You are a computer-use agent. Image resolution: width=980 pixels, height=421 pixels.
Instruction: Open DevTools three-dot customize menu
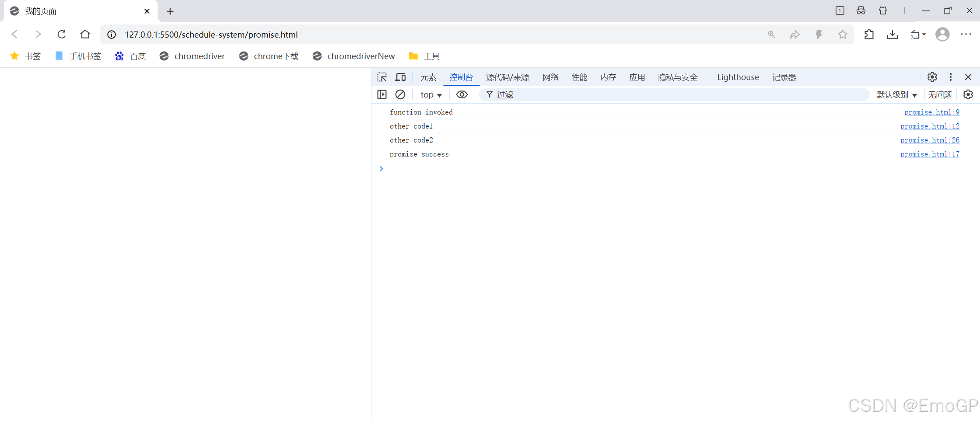950,77
